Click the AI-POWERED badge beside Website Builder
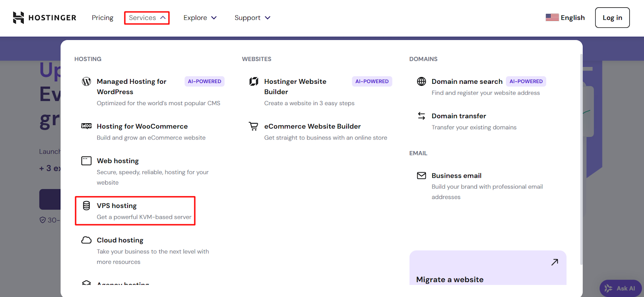This screenshot has height=297, width=644. point(372,81)
